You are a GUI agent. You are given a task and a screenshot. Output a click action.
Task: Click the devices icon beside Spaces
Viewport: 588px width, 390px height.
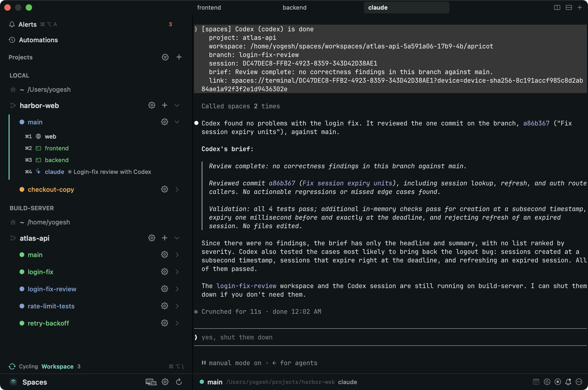(x=151, y=382)
